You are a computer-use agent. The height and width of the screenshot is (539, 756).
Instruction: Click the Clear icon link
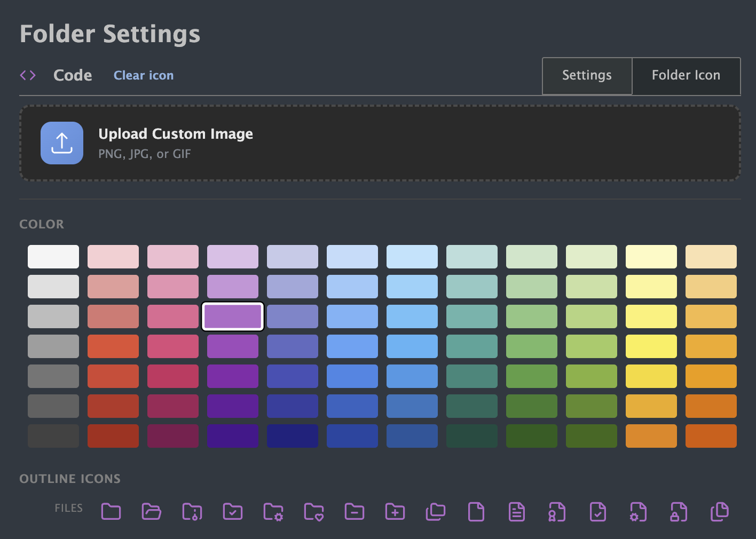144,76
